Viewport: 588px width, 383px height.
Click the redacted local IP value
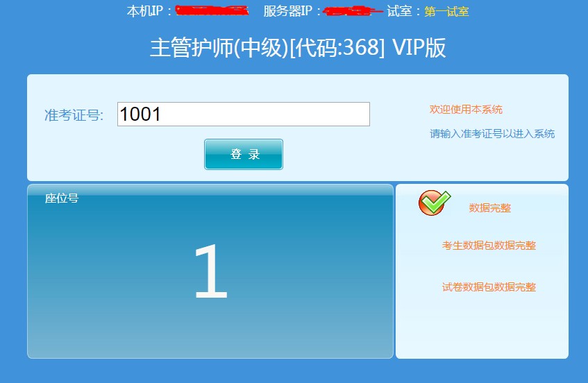[212, 10]
